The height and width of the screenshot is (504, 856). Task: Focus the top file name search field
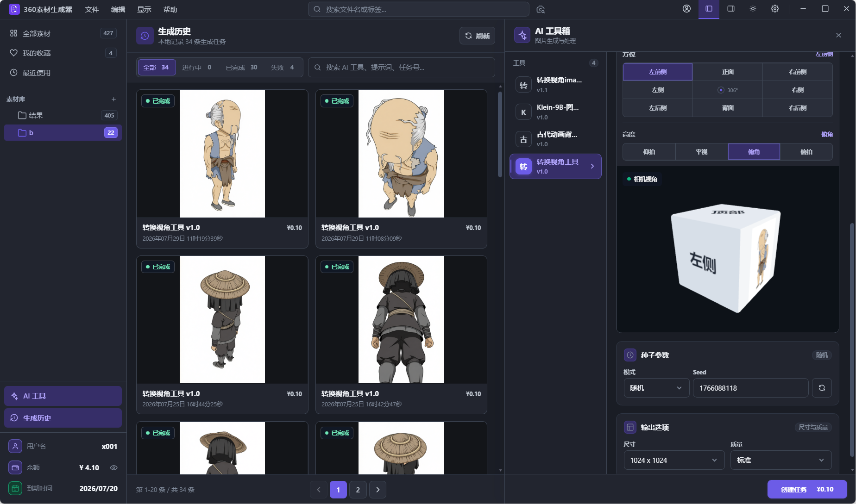click(x=419, y=9)
